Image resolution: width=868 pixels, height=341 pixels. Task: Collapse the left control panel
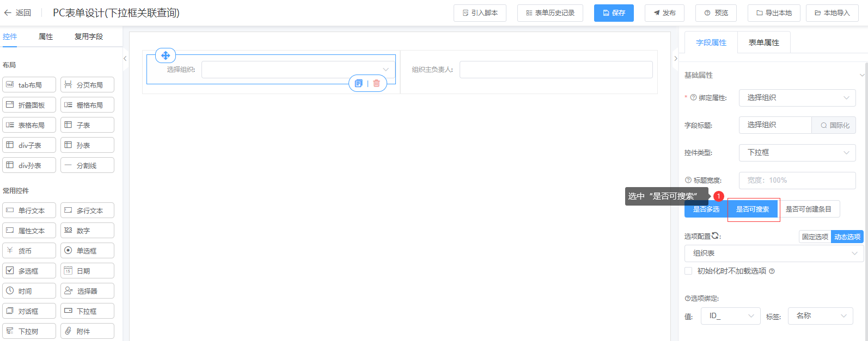tap(125, 58)
